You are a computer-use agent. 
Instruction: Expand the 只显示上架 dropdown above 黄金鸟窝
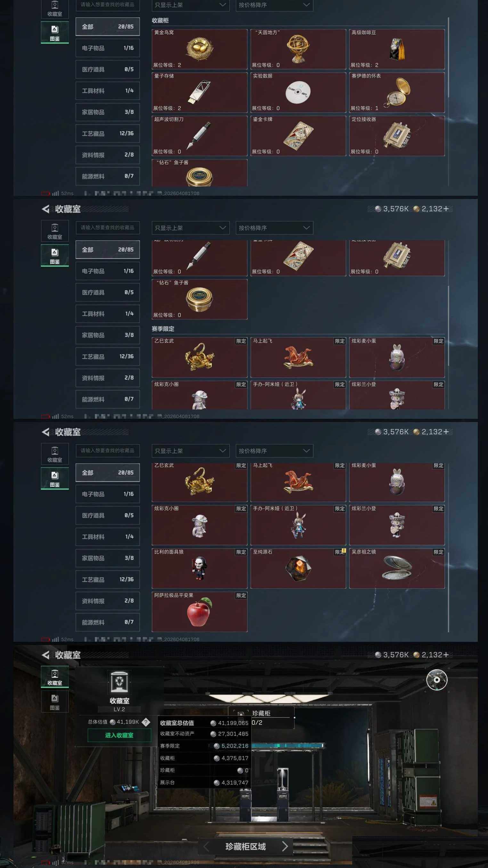coord(190,5)
